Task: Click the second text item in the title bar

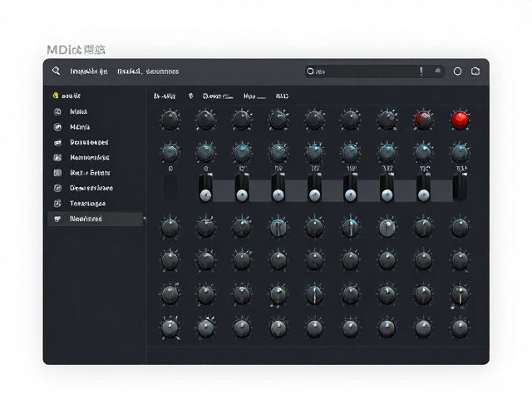Action: 148,71
